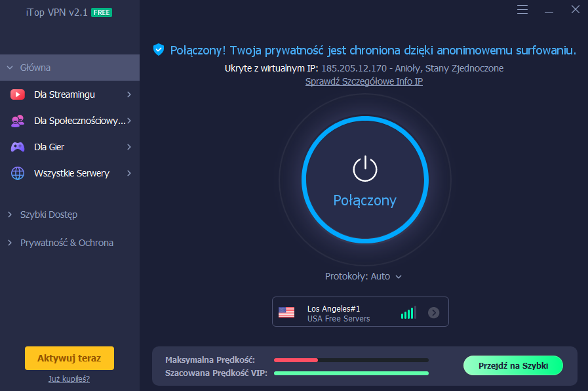Screen dimensions: 588x391
Task: Select the Los Angeles#1 server box
Action: (361, 312)
